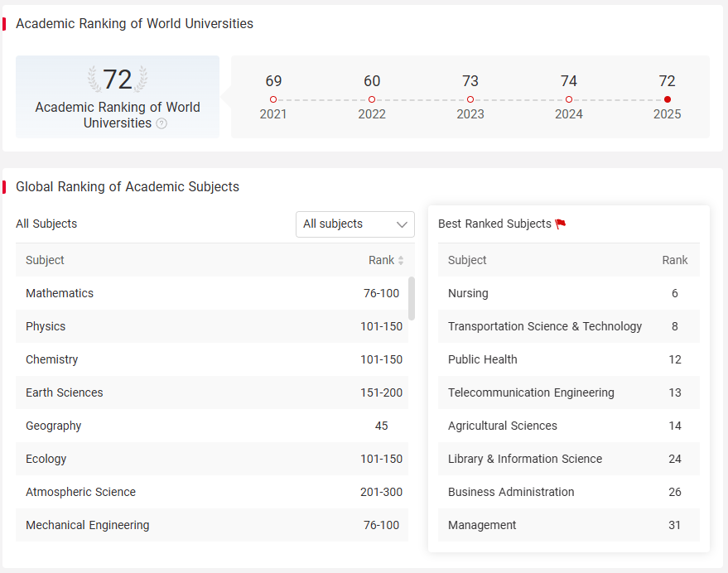Click Atmospheric Science rank 201-300
Image resolution: width=728 pixels, height=573 pixels.
(x=381, y=492)
